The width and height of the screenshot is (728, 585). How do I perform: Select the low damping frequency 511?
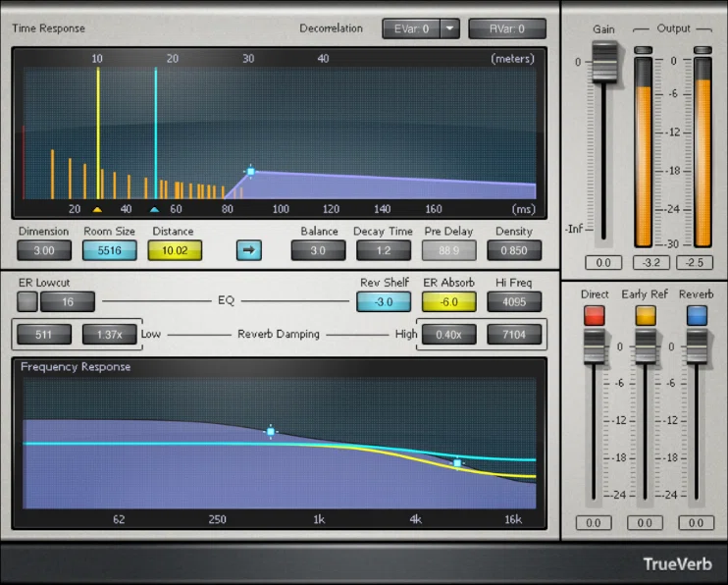[44, 334]
